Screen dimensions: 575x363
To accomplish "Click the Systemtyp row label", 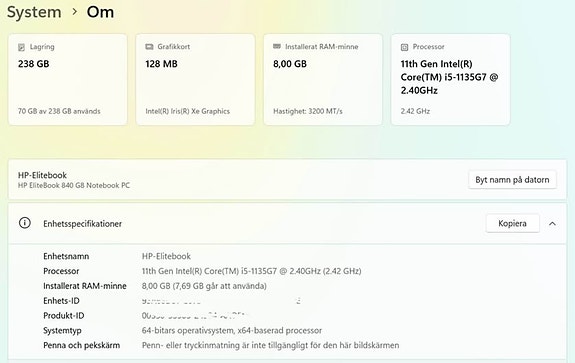I will pos(62,330).
